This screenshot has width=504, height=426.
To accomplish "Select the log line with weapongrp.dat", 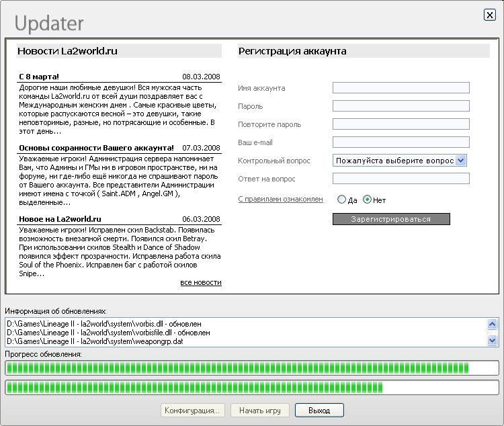I will pyautogui.click(x=95, y=341).
